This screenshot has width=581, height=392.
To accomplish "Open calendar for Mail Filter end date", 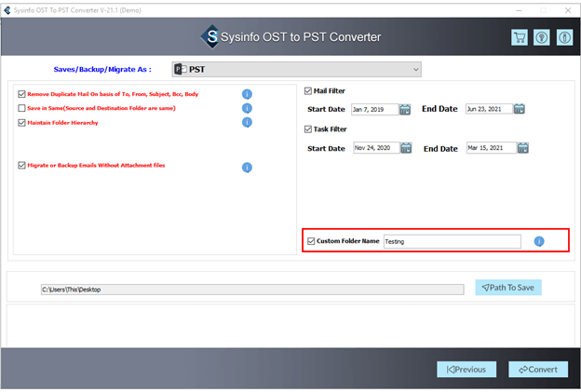I will 520,109.
